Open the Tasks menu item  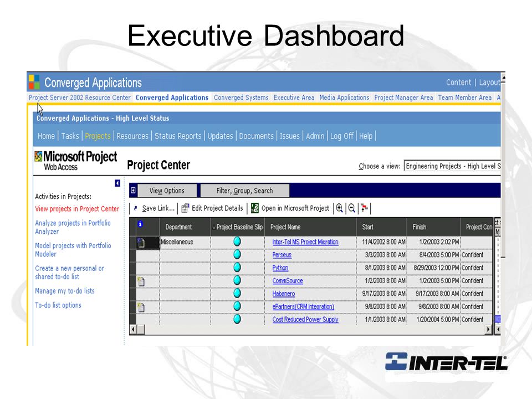pos(70,136)
